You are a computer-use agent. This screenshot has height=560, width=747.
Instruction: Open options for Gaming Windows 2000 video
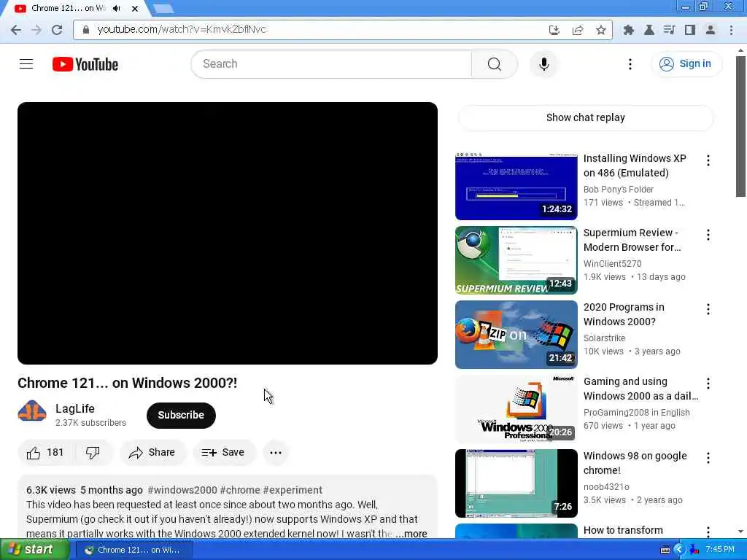coord(708,384)
